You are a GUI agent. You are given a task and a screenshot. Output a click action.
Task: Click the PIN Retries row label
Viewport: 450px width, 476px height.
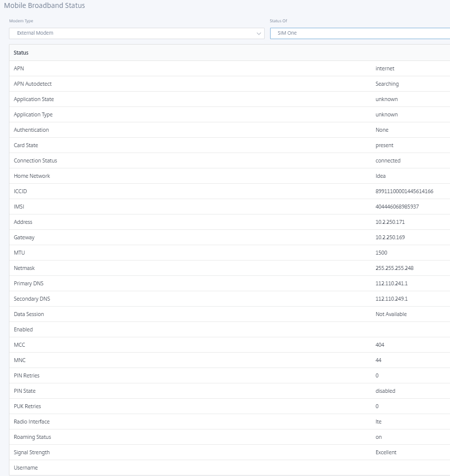[26, 375]
